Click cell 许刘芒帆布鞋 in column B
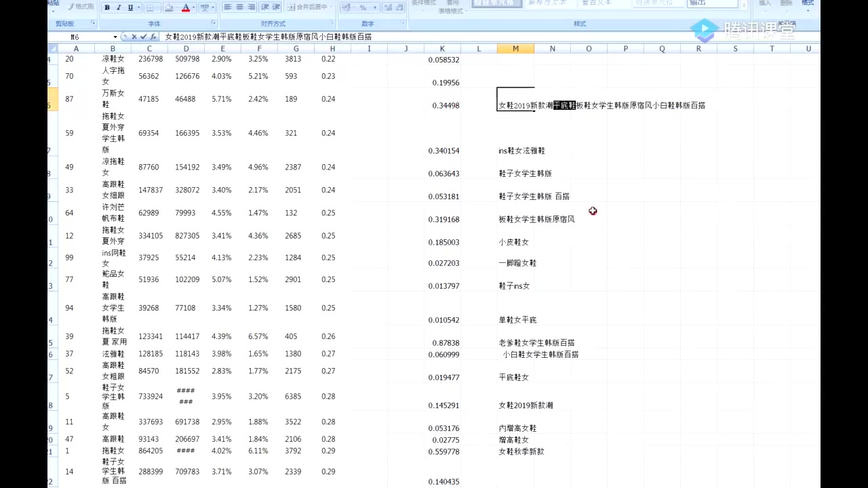Screen dimensions: 868x488 pos(113,213)
